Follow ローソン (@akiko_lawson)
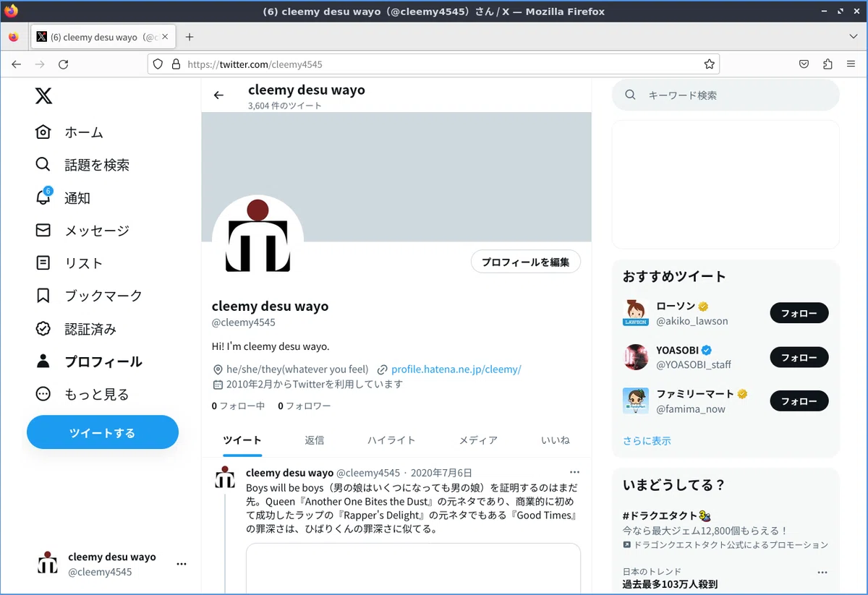 coord(799,313)
